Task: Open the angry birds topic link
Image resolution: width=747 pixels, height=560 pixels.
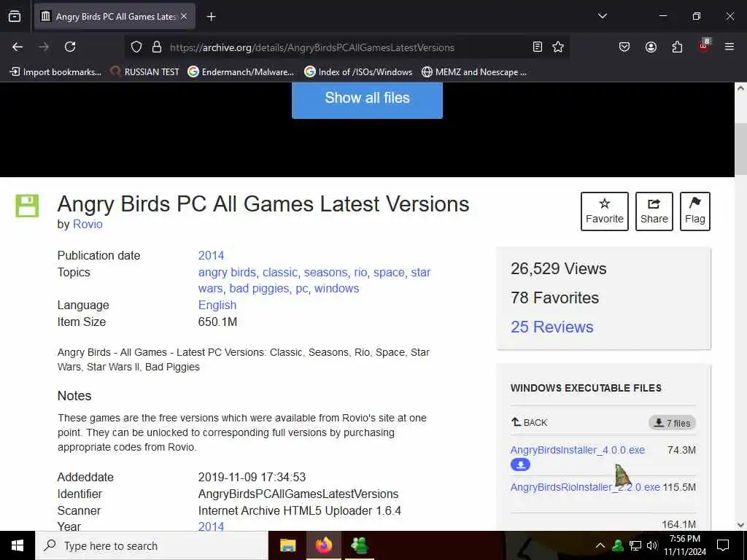Action: (x=227, y=273)
